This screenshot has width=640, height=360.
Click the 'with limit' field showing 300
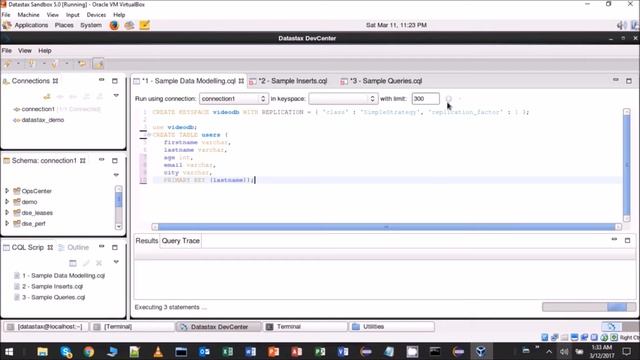pyautogui.click(x=425, y=99)
